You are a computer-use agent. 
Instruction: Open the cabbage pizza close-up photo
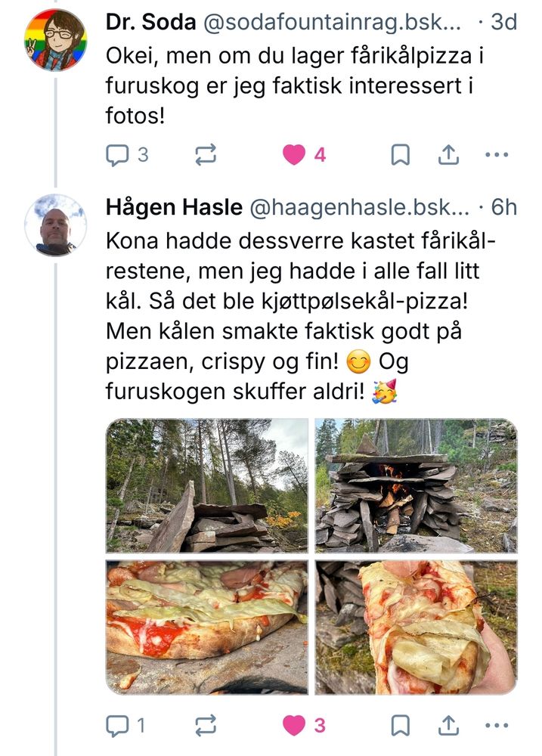(x=206, y=626)
